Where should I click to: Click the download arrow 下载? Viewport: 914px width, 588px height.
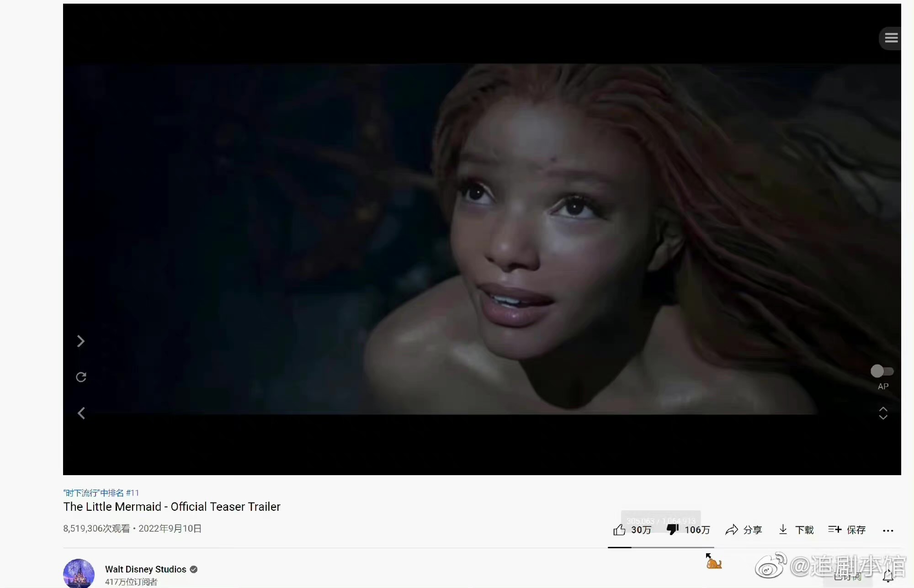[x=796, y=530]
